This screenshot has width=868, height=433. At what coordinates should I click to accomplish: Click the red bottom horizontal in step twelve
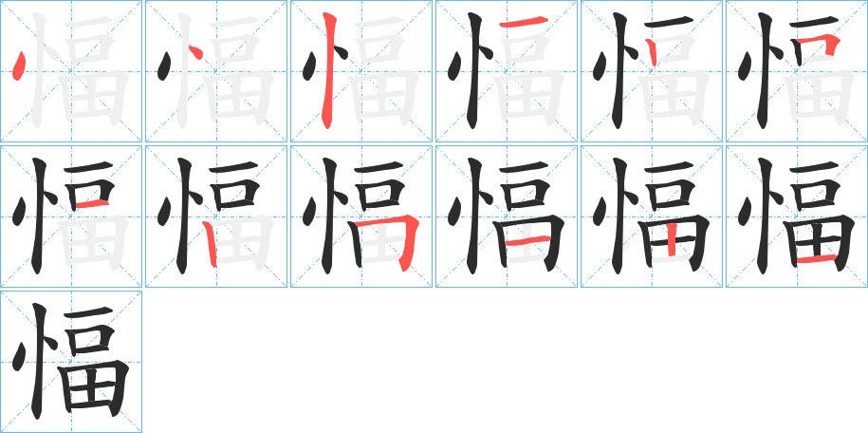pyautogui.click(x=817, y=258)
